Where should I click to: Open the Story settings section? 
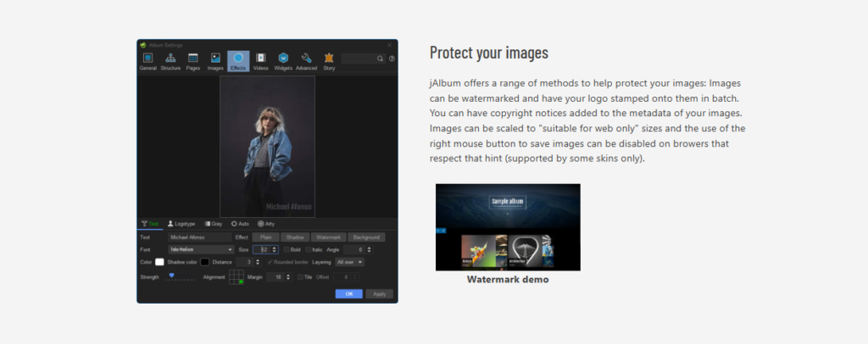[x=329, y=61]
